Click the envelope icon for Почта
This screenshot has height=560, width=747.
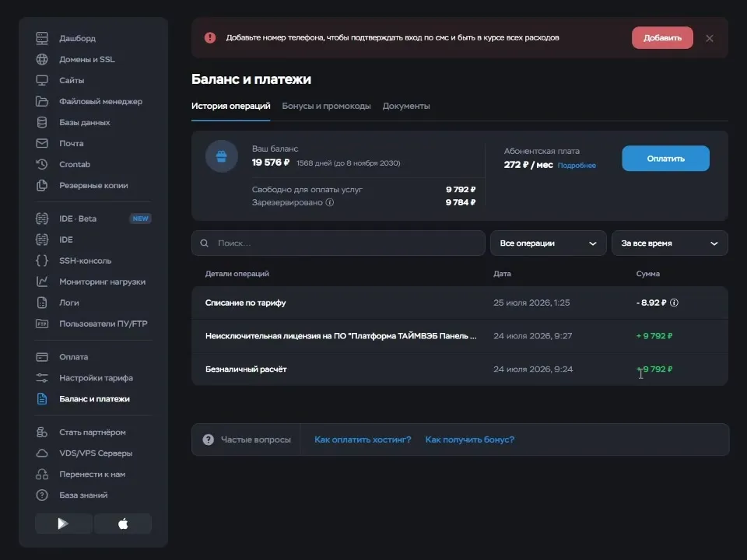pos(42,143)
